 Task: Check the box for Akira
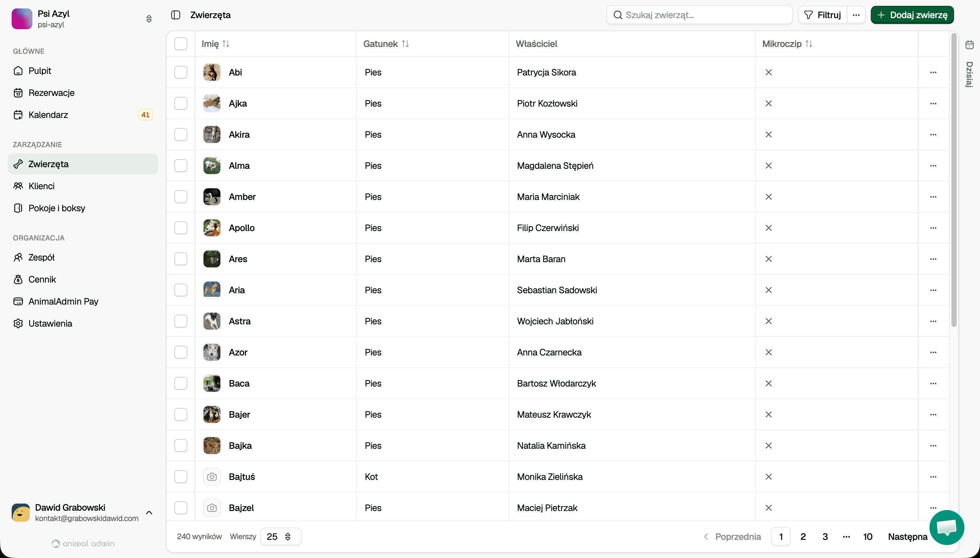(181, 134)
